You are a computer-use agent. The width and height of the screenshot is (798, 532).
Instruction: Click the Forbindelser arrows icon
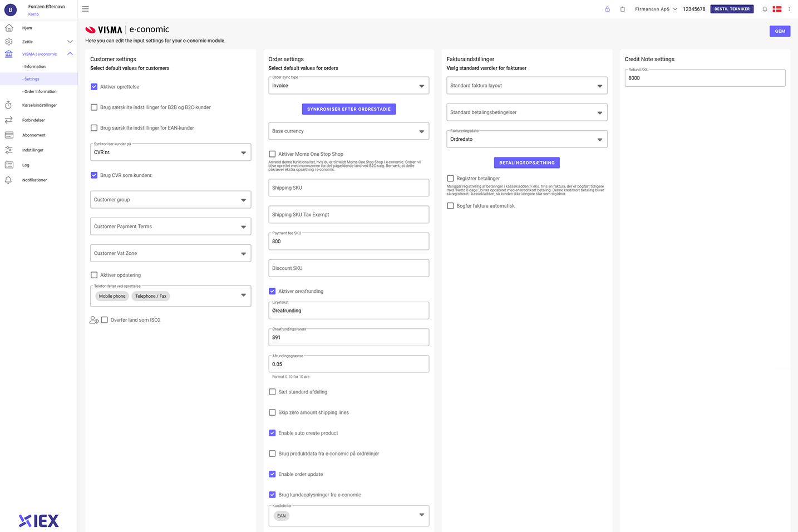(9, 120)
